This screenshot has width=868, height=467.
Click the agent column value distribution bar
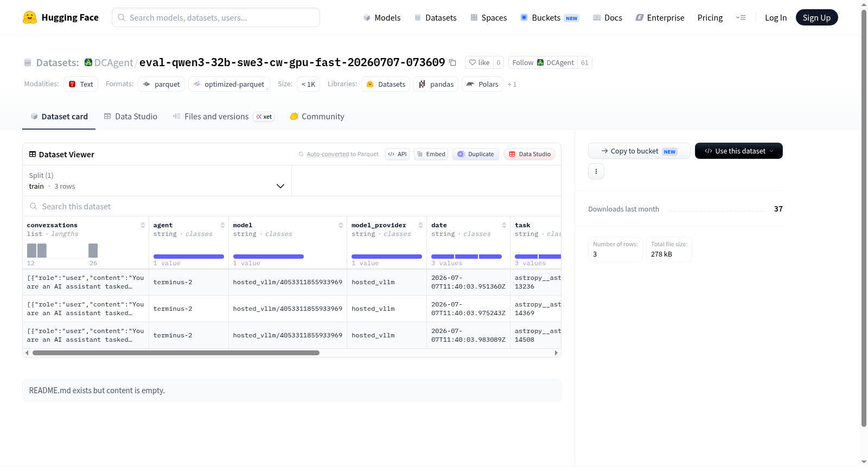pyautogui.click(x=189, y=257)
